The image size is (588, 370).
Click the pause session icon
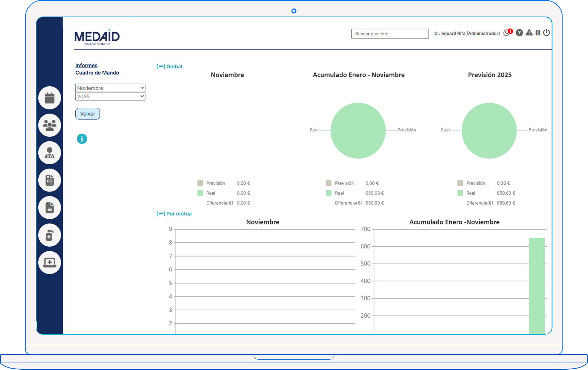(538, 33)
